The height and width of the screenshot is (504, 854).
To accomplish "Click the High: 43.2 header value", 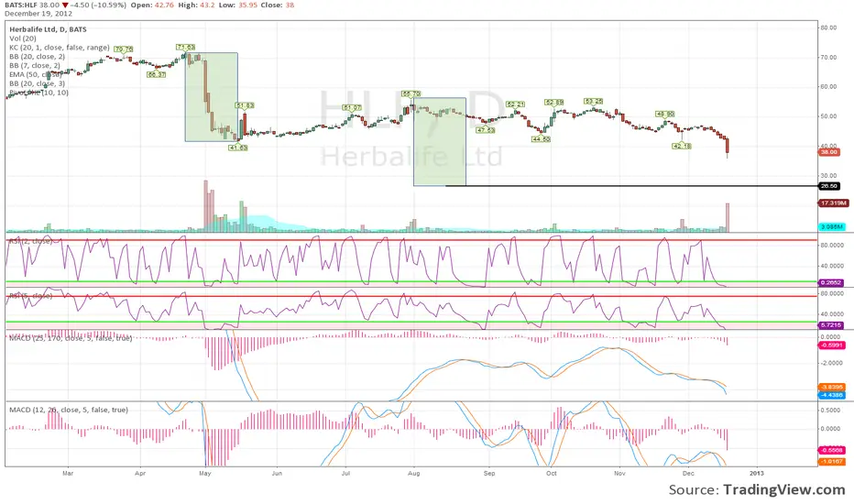I will [196, 5].
